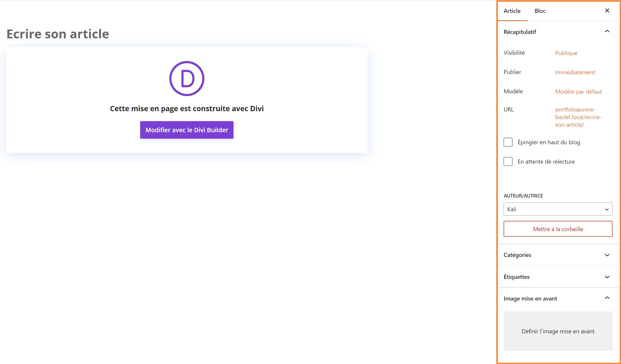Switch to the Article tab
The height and width of the screenshot is (364, 621).
[512, 11]
